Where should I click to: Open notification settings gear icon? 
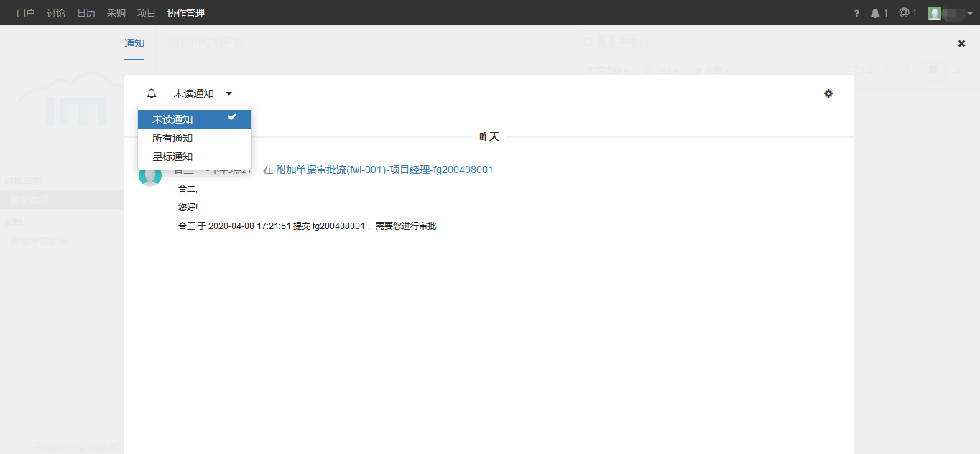click(x=828, y=93)
